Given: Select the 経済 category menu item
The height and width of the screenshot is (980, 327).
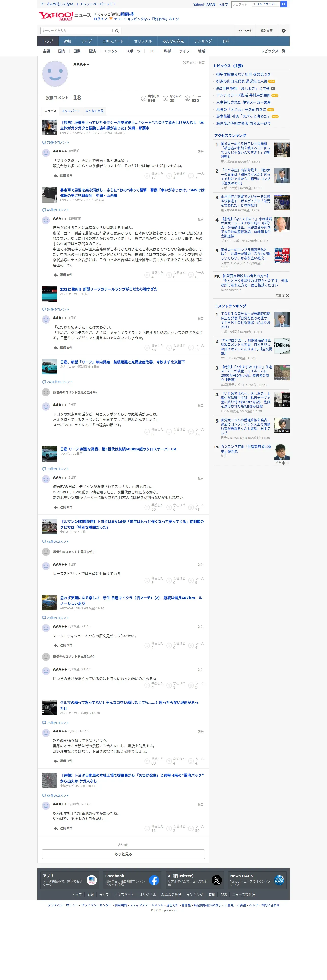Looking at the screenshot, I should pyautogui.click(x=92, y=51).
